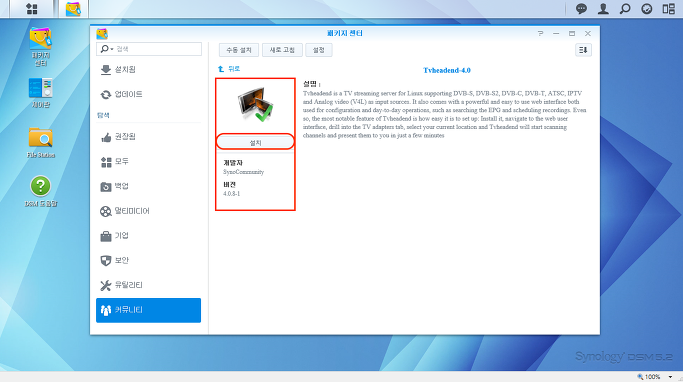Focus the package search input field

click(149, 49)
